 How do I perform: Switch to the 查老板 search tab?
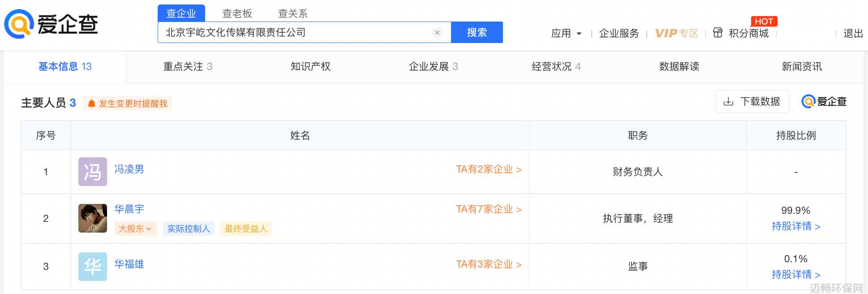[237, 13]
